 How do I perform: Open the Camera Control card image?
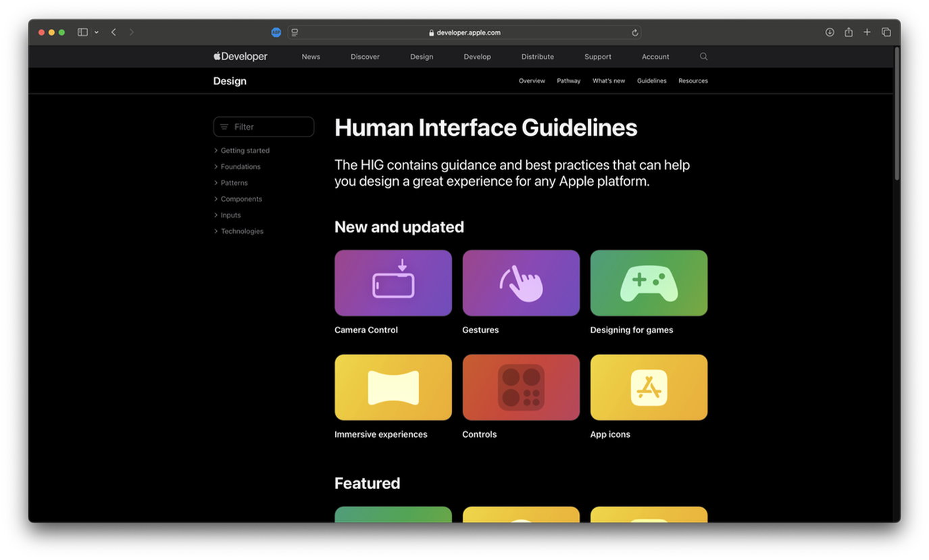[x=393, y=283]
